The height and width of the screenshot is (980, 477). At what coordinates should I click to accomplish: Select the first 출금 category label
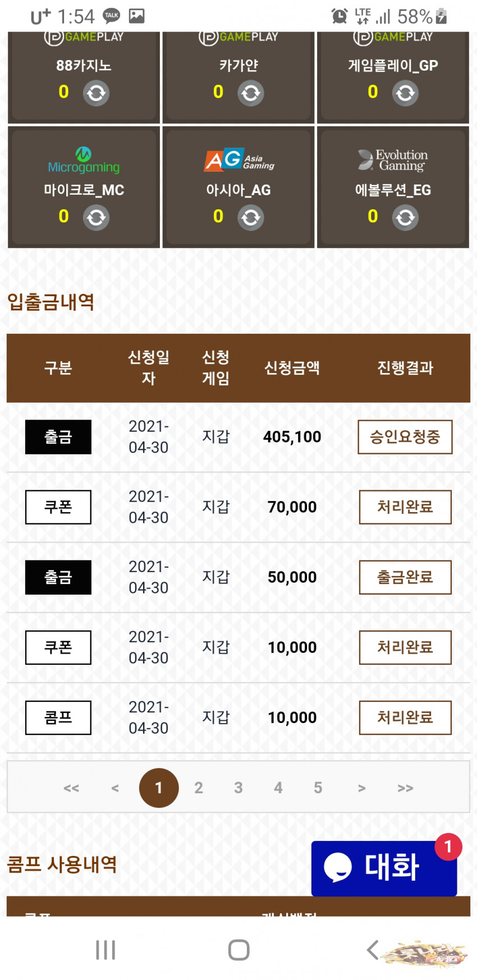[58, 437]
